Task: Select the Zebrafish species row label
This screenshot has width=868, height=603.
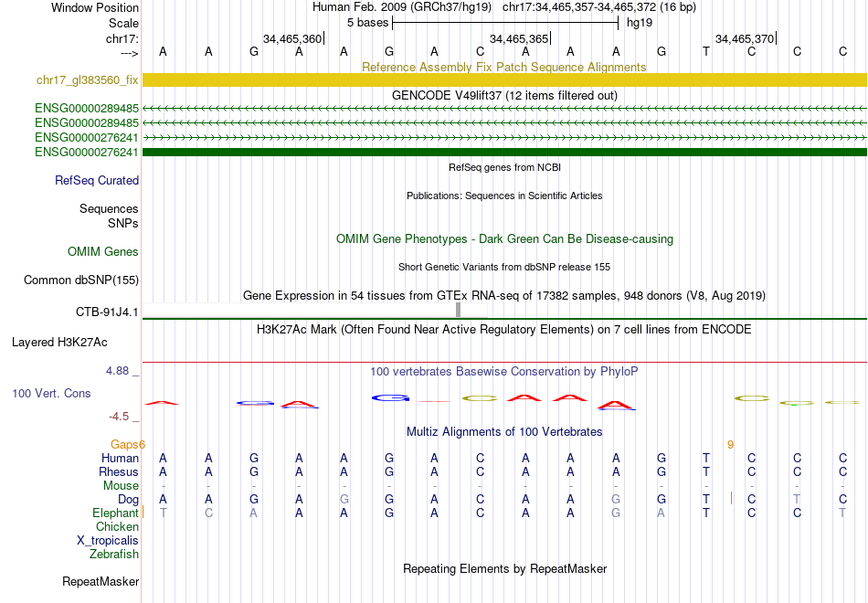Action: click(114, 555)
